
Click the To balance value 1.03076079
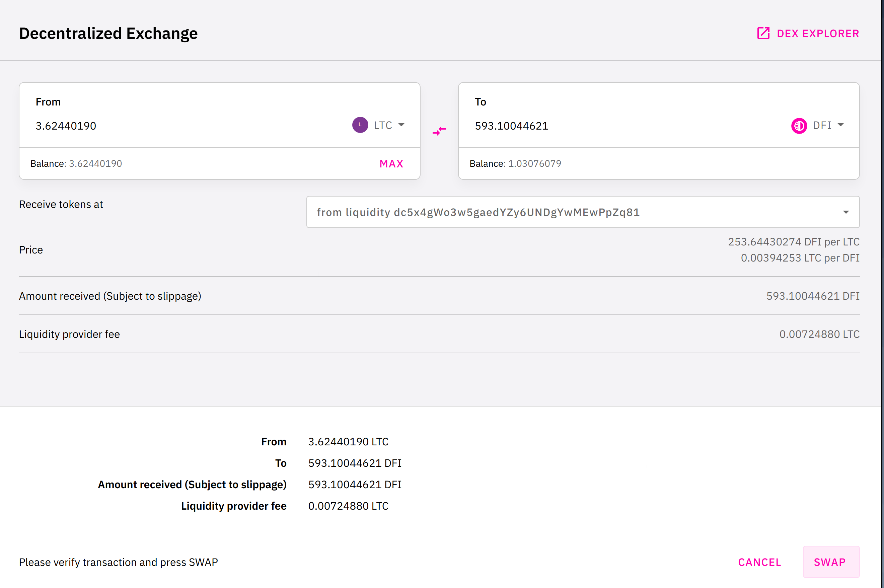(x=535, y=163)
